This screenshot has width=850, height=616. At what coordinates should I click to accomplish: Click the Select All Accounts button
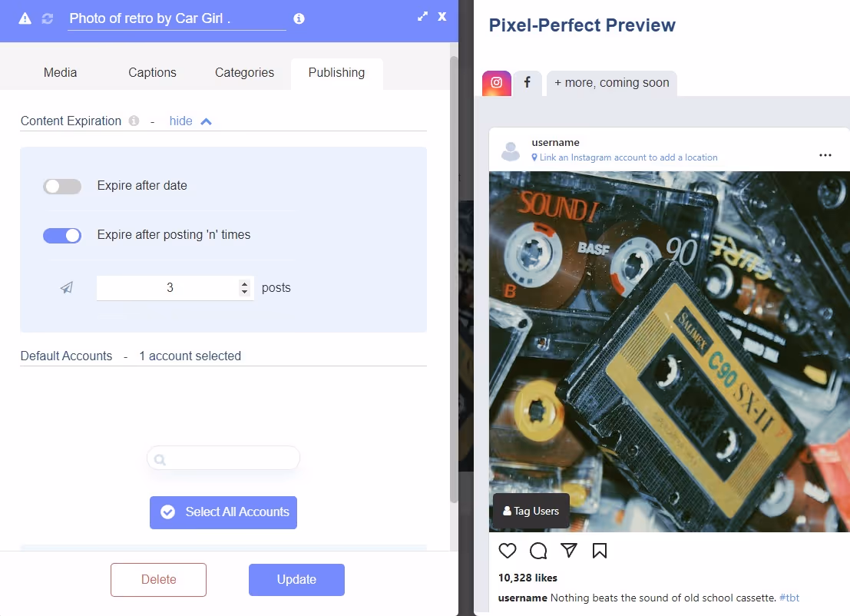click(223, 512)
